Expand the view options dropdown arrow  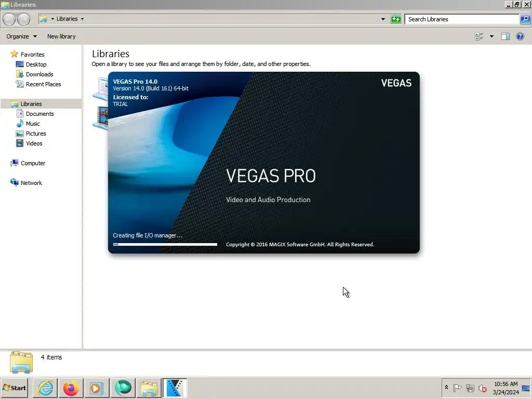pyautogui.click(x=491, y=36)
